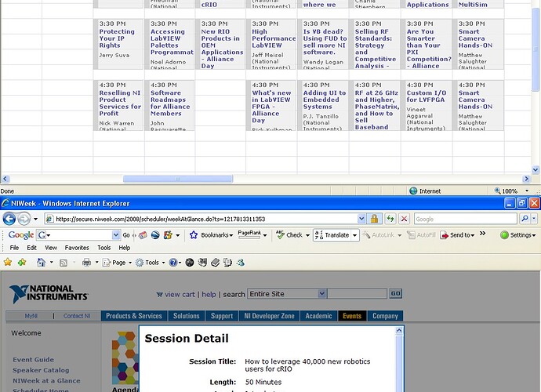Click the Translate button in Google toolbar
The image size is (541, 392).
(x=332, y=235)
